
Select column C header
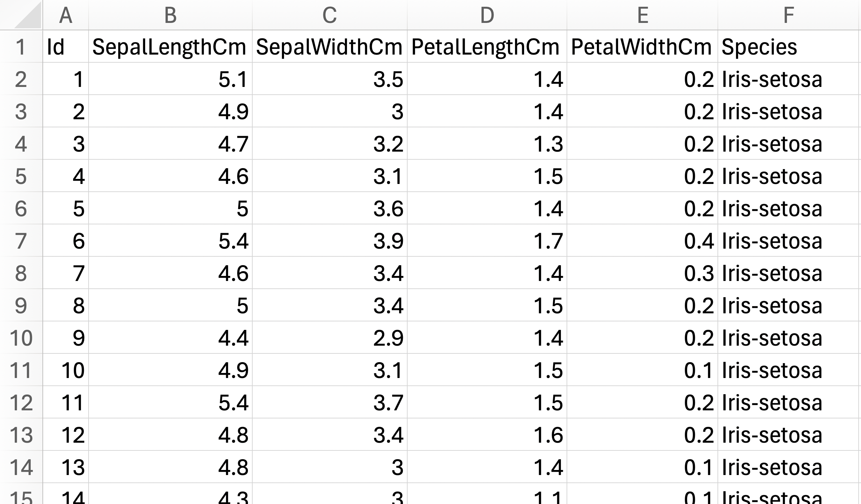pos(330,15)
